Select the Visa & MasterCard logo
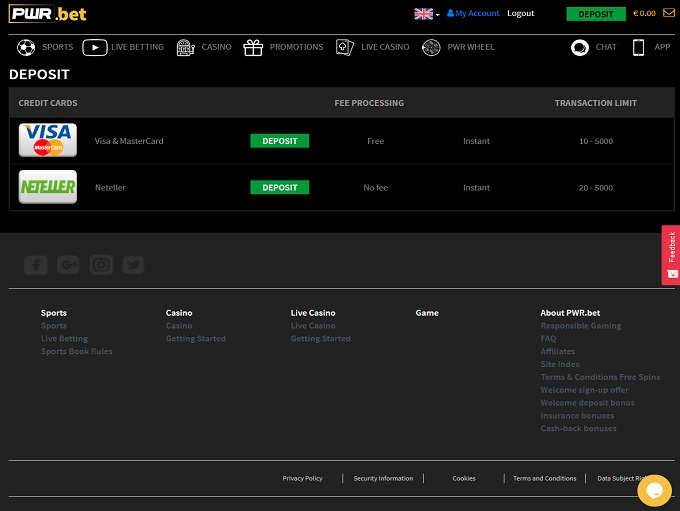Image resolution: width=680 pixels, height=511 pixels. (48, 141)
